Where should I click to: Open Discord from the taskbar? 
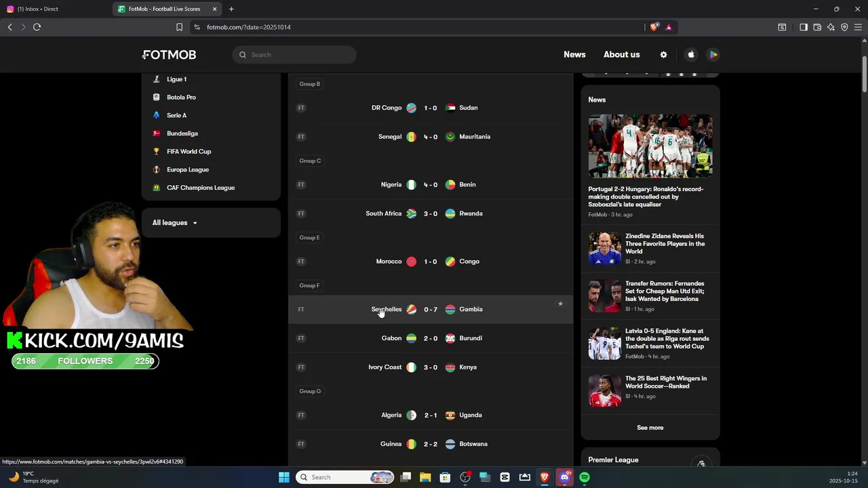pyautogui.click(x=564, y=477)
